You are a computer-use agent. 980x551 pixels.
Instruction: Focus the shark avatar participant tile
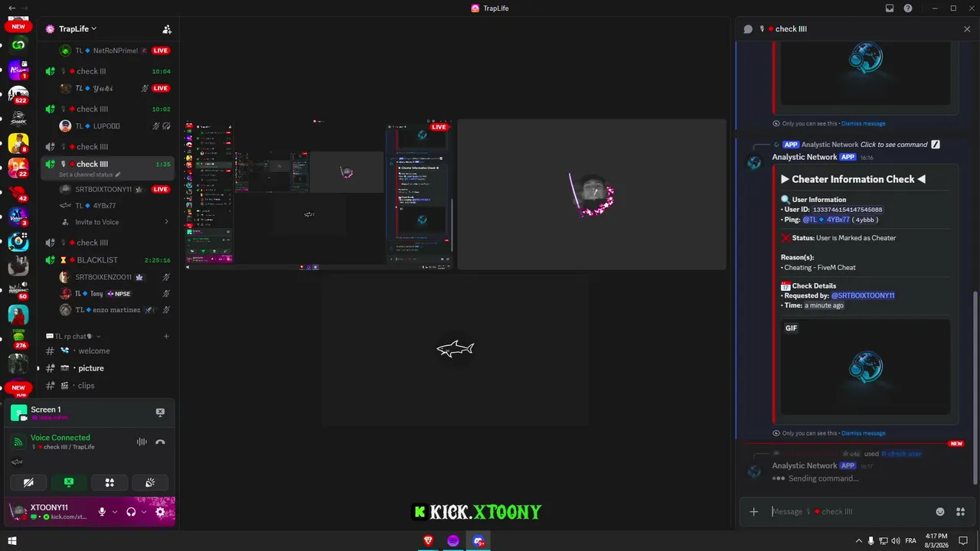click(455, 350)
